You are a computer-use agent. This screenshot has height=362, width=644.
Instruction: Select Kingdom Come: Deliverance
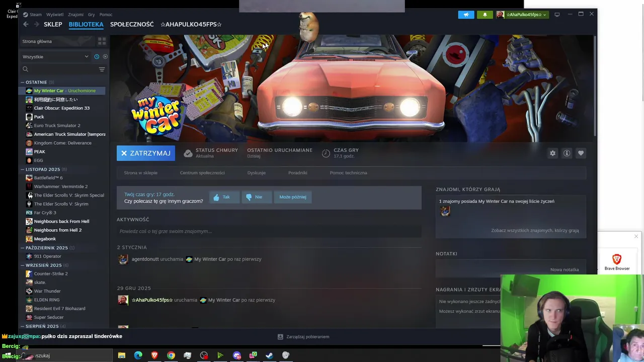[63, 143]
